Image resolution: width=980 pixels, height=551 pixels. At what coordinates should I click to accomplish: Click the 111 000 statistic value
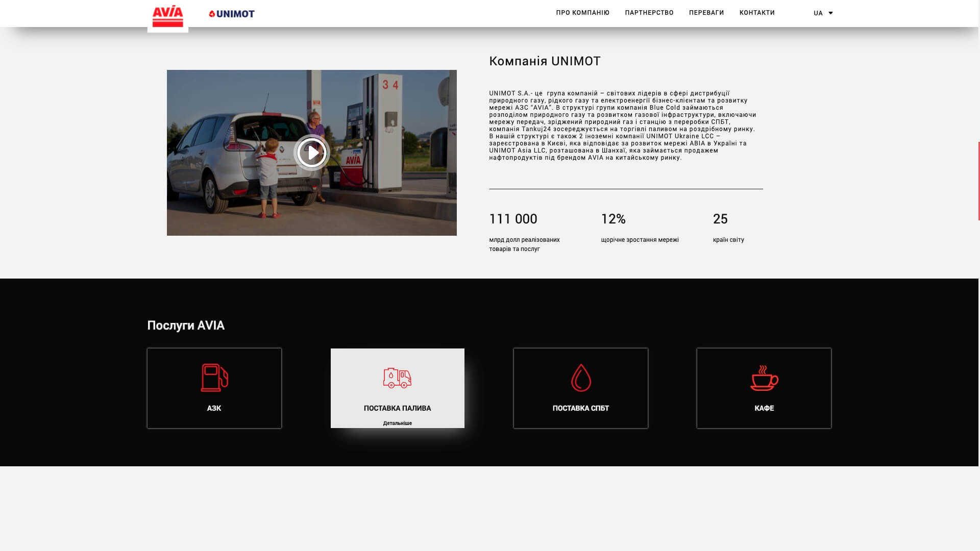pyautogui.click(x=513, y=219)
